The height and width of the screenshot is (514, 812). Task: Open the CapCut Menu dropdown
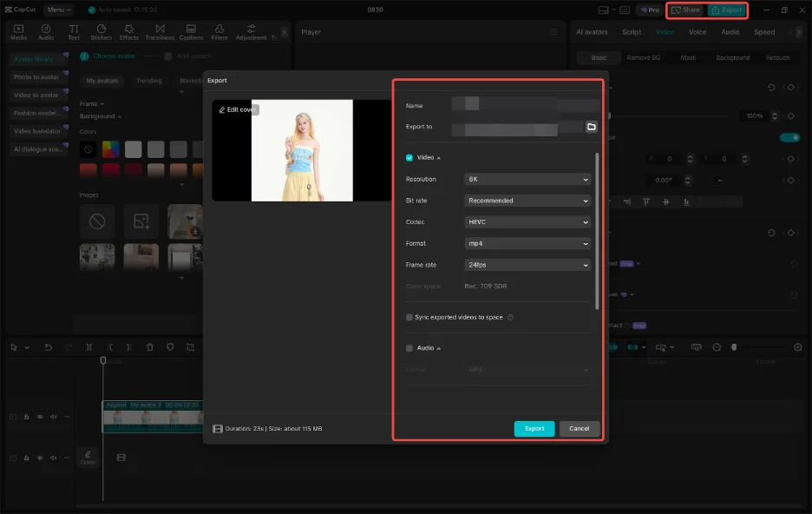point(58,10)
